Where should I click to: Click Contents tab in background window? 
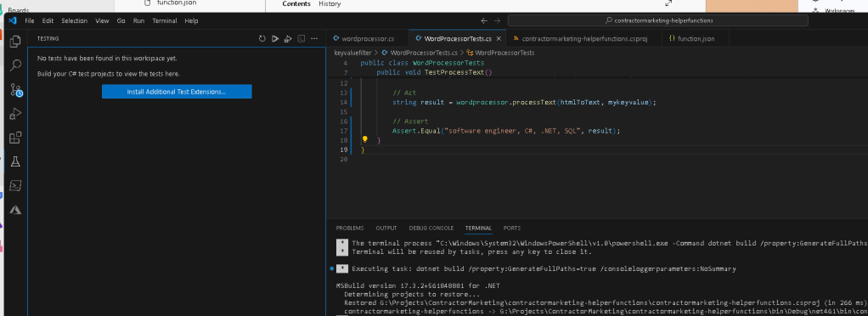(296, 4)
